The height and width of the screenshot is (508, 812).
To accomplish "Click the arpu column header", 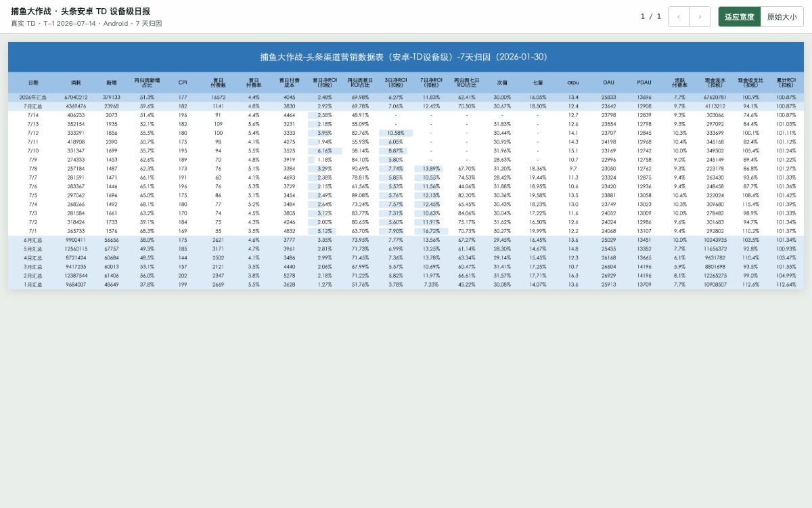I will coord(573,83).
